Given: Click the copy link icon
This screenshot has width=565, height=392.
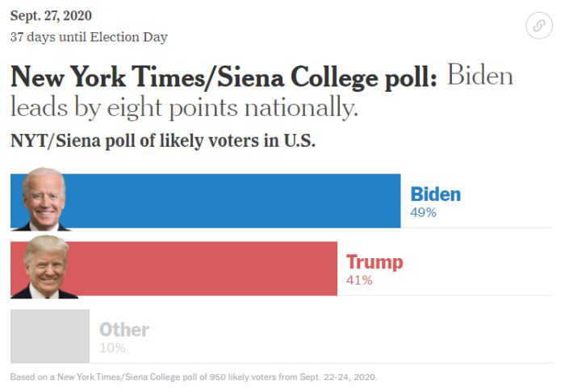Looking at the screenshot, I should pyautogui.click(x=538, y=26).
